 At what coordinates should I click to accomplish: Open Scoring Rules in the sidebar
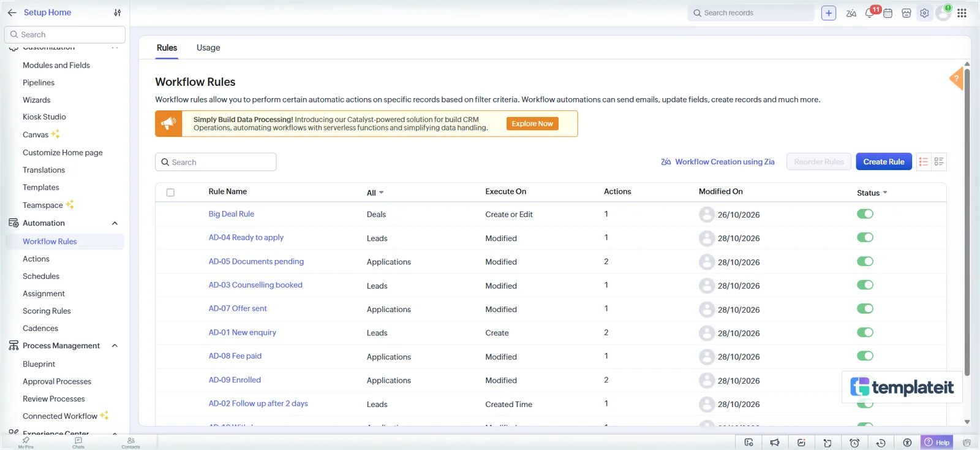(x=47, y=311)
